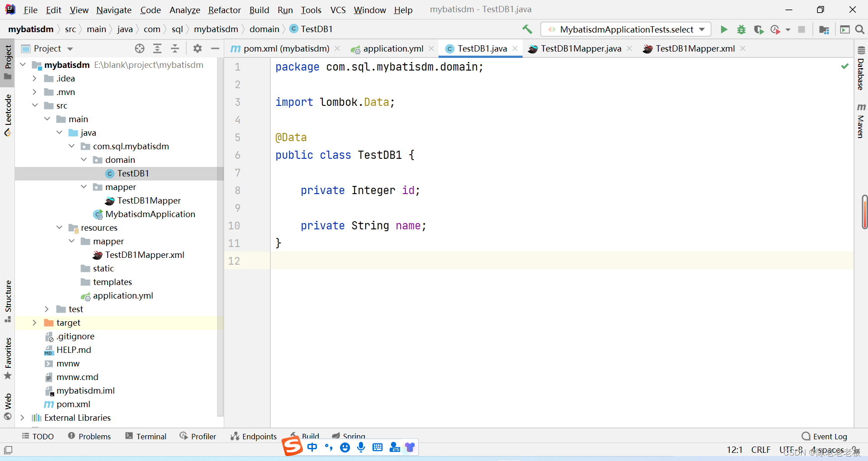Click the Sogou microphone voice input icon
Viewport: 868px width, 461px height.
point(361,447)
